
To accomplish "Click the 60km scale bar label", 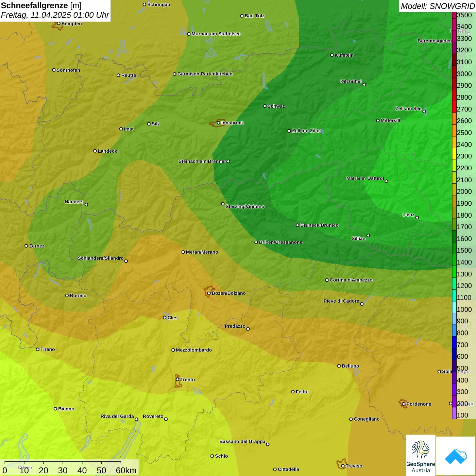I will 126,470.
